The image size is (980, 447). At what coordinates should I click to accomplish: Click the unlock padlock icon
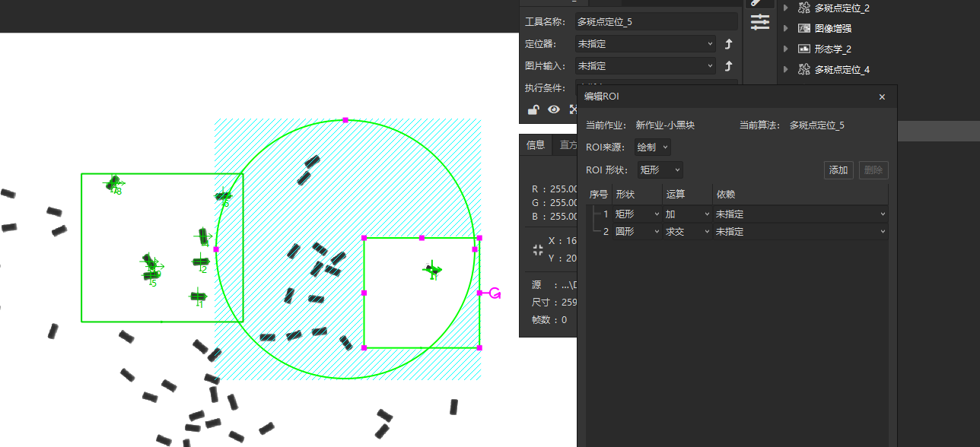point(533,109)
